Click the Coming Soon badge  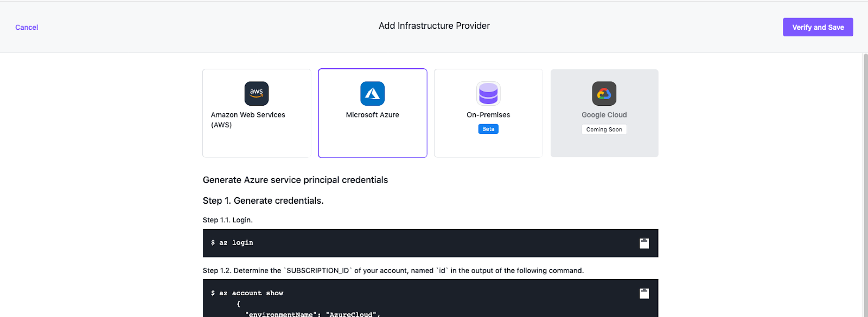tap(604, 130)
